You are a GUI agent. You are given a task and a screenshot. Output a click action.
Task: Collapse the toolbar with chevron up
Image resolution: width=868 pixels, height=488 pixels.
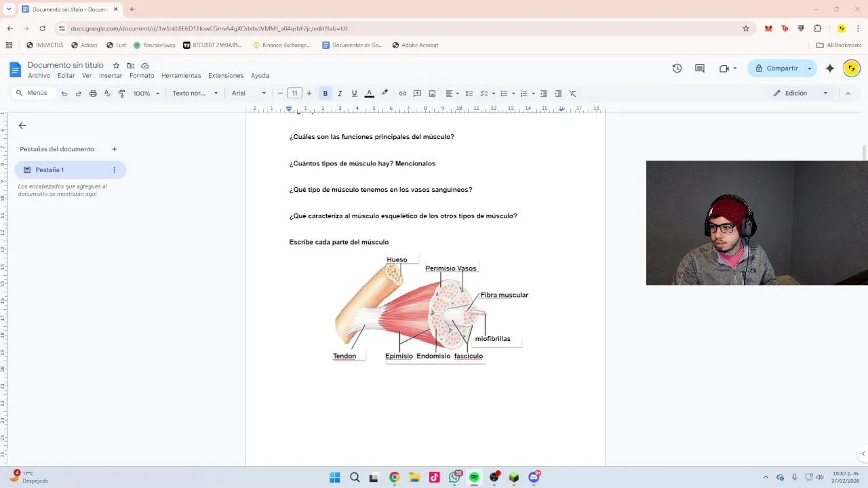[x=848, y=94]
